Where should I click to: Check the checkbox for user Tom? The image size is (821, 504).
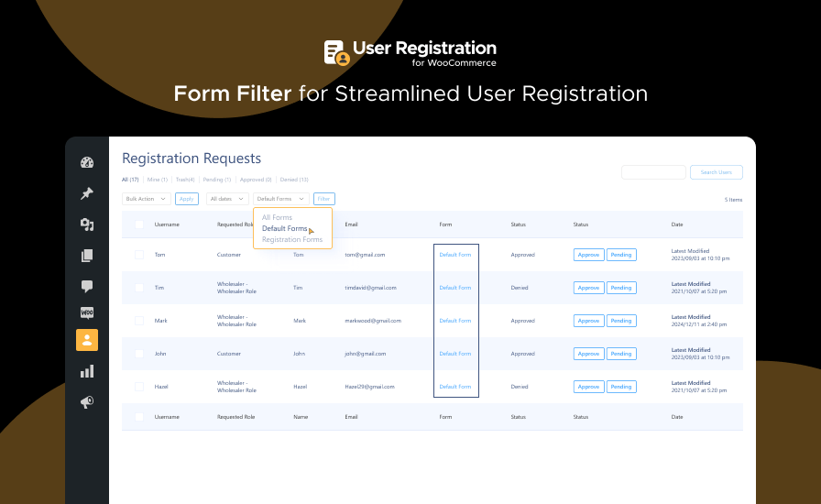(x=138, y=255)
